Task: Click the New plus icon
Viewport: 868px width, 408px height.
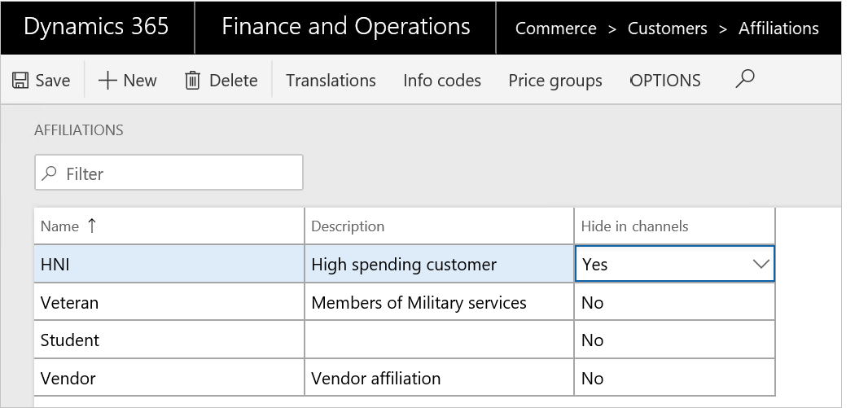Action: [107, 81]
